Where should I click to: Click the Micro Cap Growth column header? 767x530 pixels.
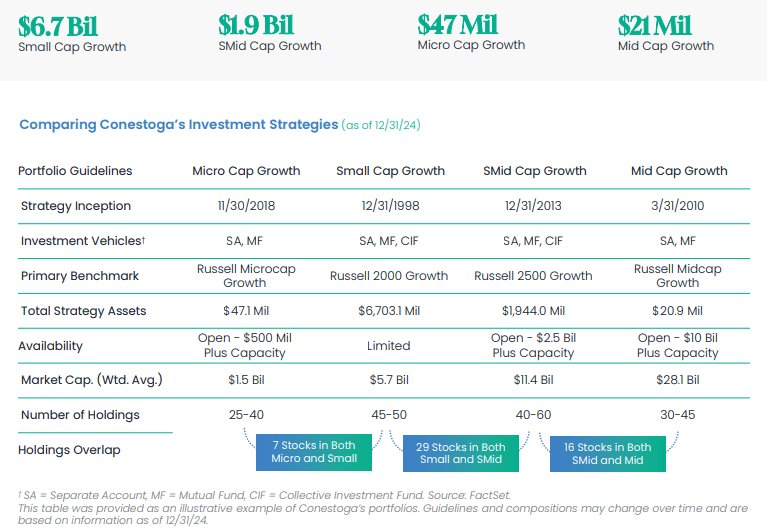246,171
